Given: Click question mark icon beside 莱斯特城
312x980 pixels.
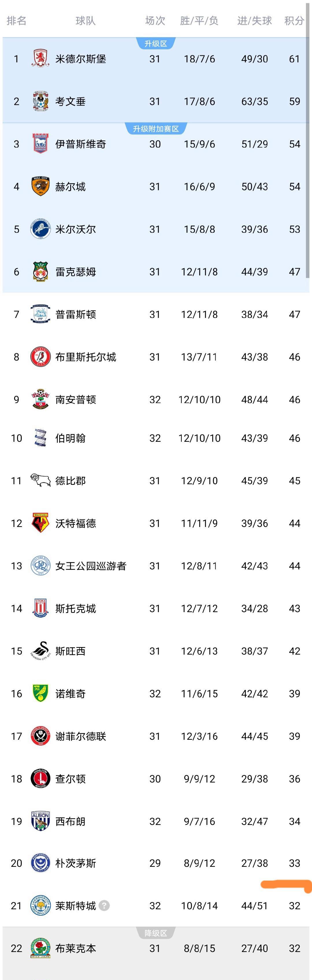Looking at the screenshot, I should [x=104, y=906].
